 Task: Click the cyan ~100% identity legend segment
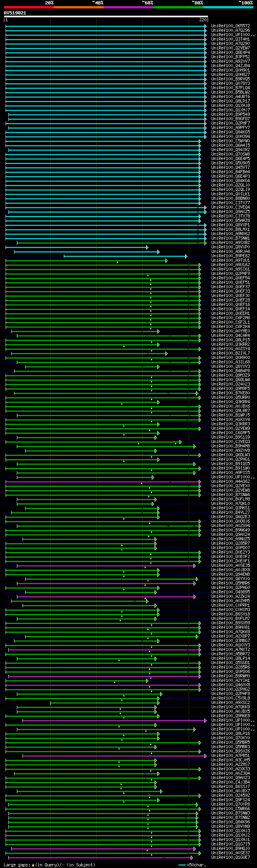pyautogui.click(x=228, y=7)
